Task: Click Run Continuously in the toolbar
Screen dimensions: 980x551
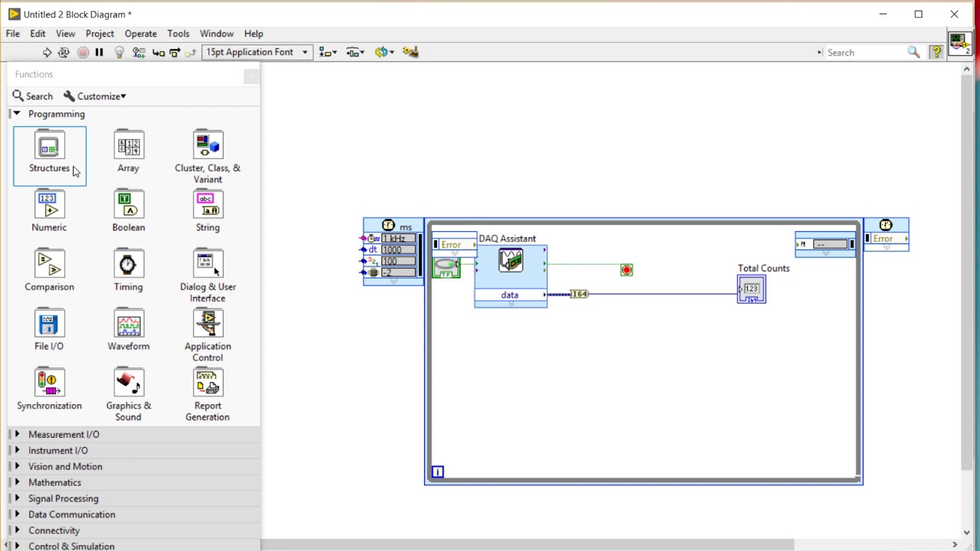Action: (64, 52)
